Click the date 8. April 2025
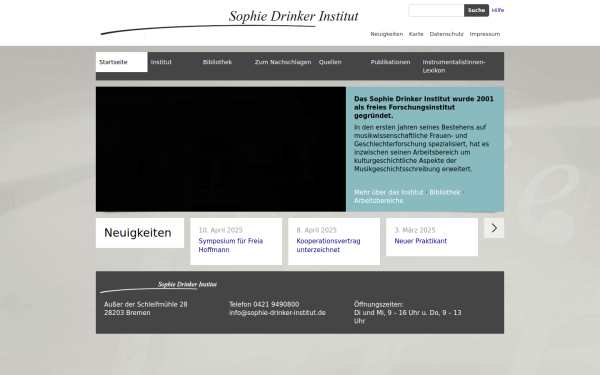This screenshot has width=600, height=375. 316,230
